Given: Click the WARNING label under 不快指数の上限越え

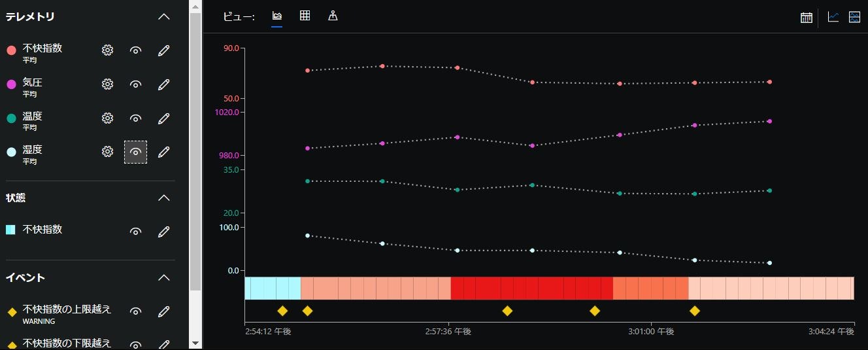Looking at the screenshot, I should [x=39, y=322].
